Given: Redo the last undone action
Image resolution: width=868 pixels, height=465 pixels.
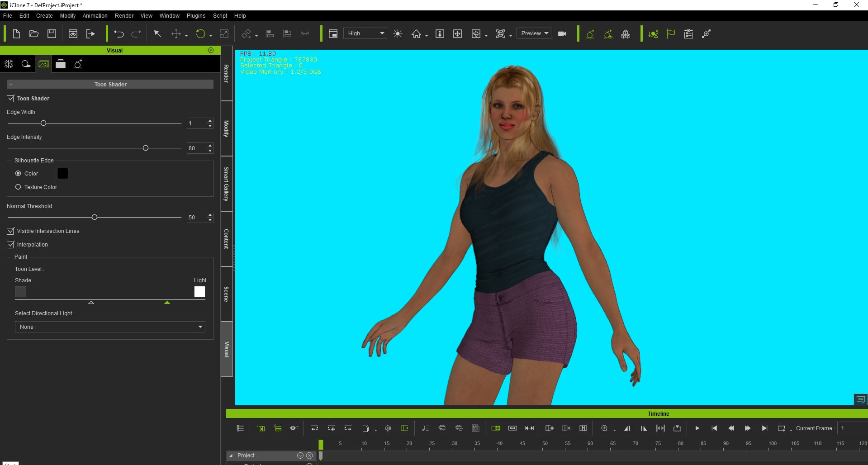Looking at the screenshot, I should coord(136,34).
